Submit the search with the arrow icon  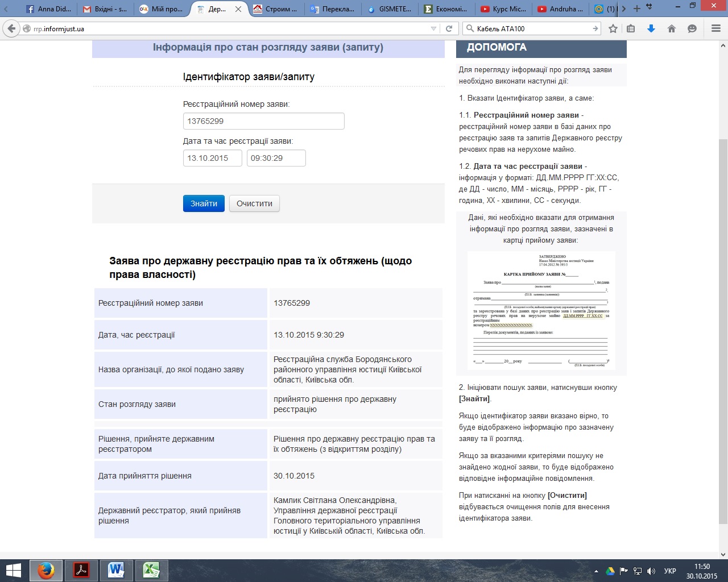[x=595, y=28]
